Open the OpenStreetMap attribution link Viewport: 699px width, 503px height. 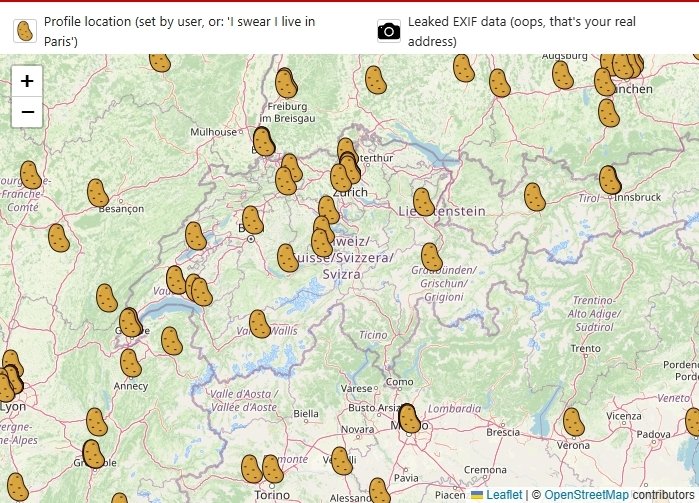587,495
